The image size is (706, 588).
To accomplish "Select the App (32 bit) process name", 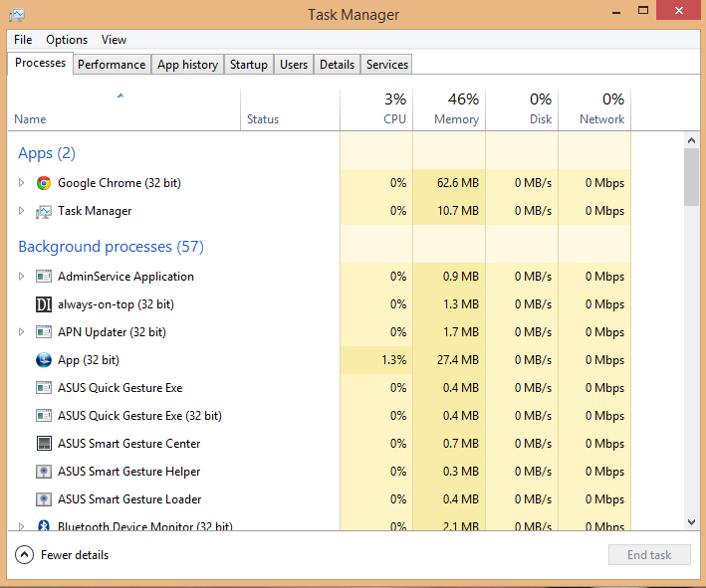I will pyautogui.click(x=89, y=360).
